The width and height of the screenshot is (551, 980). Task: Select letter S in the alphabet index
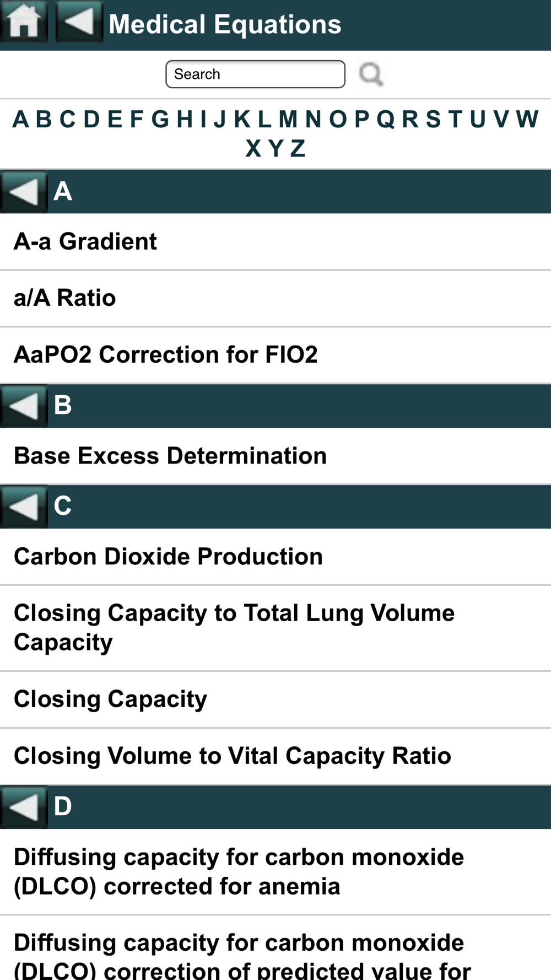[433, 119]
